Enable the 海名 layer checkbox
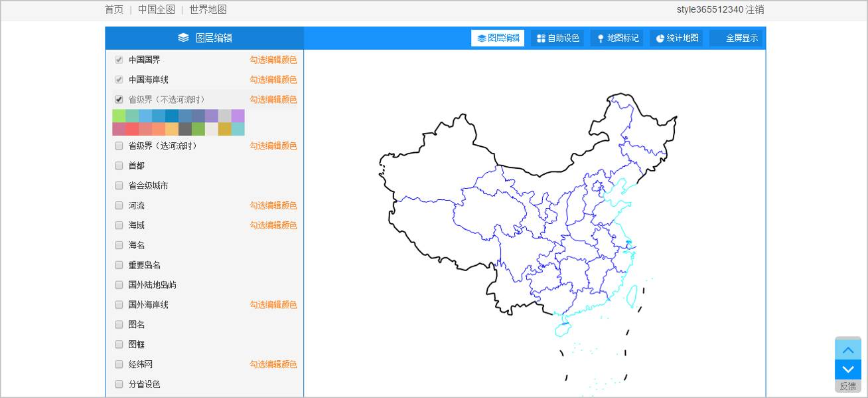This screenshot has height=398, width=868. [119, 245]
